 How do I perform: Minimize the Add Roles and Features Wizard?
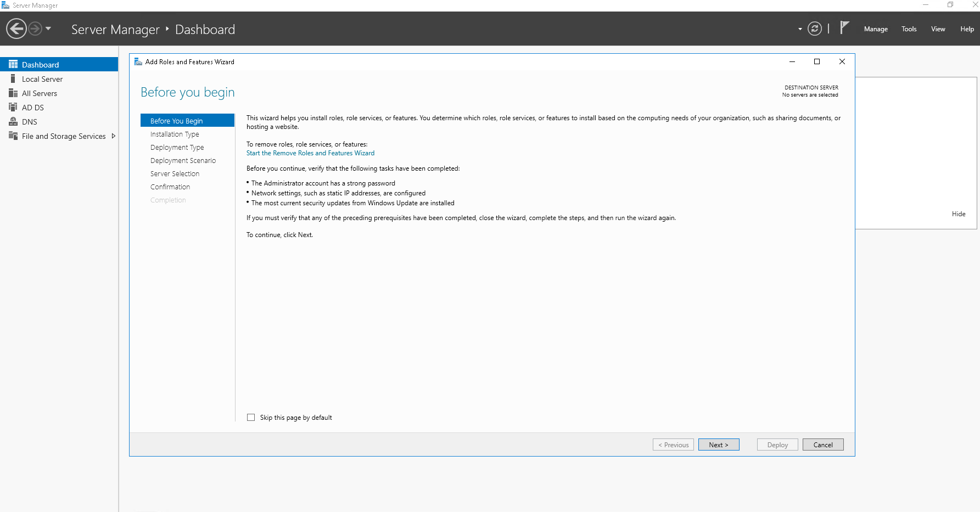click(x=792, y=61)
